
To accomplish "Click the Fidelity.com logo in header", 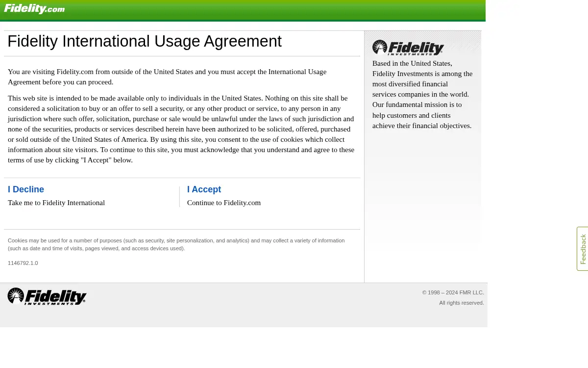I will [x=34, y=9].
